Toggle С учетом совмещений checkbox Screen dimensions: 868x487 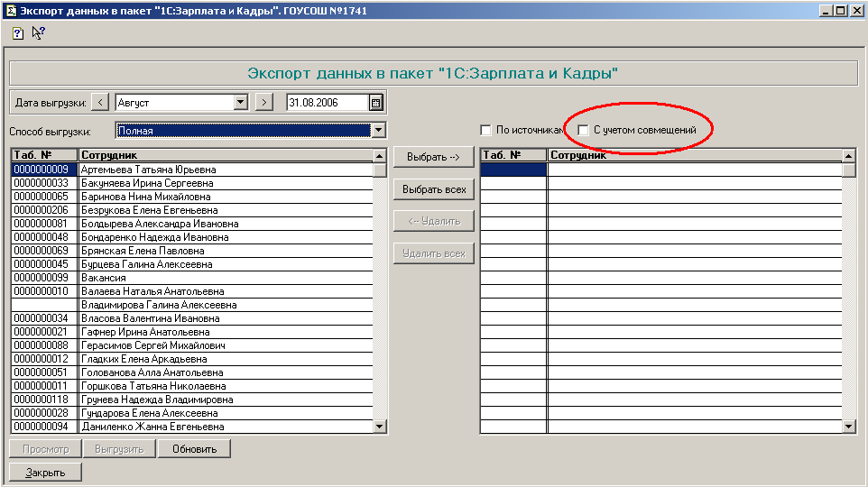(583, 130)
